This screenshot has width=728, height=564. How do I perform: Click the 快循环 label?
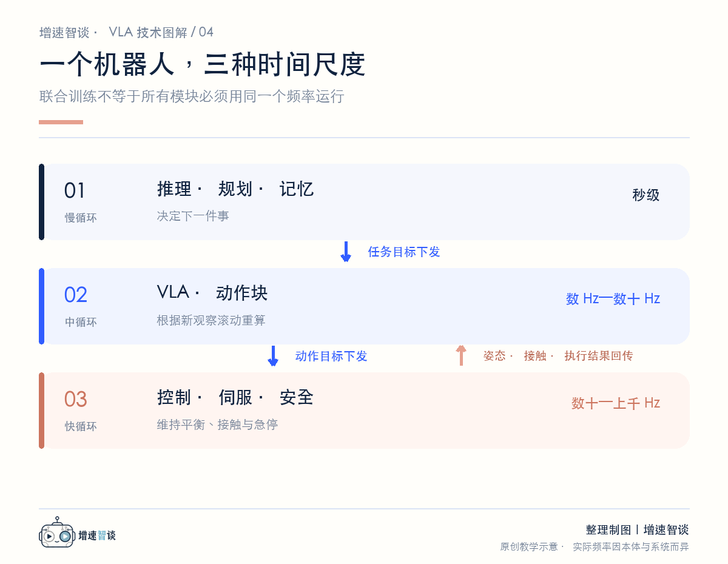81,426
